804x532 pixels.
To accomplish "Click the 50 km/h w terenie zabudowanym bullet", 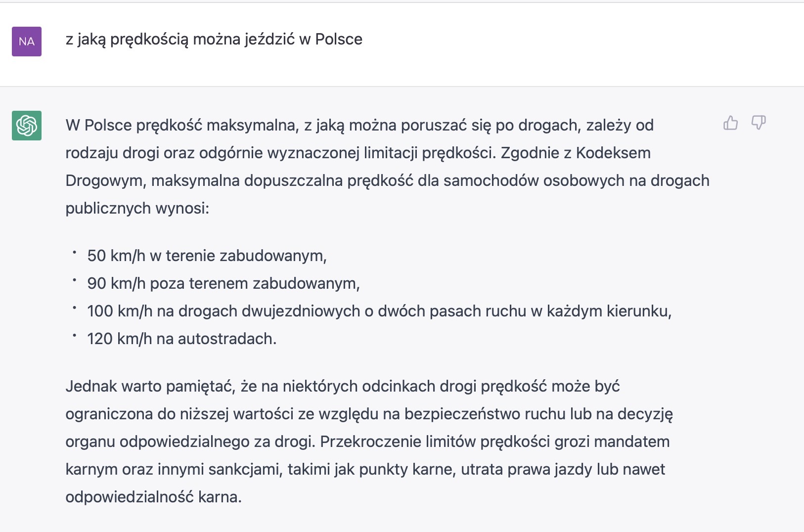I will tap(207, 256).
